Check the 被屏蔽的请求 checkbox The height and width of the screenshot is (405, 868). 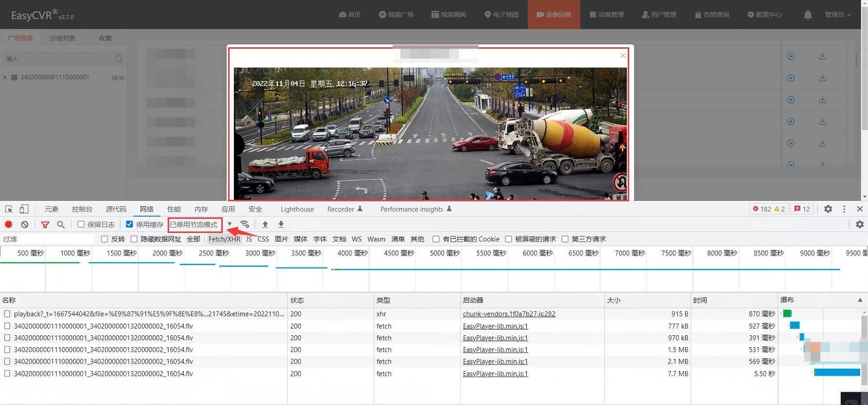pos(508,239)
